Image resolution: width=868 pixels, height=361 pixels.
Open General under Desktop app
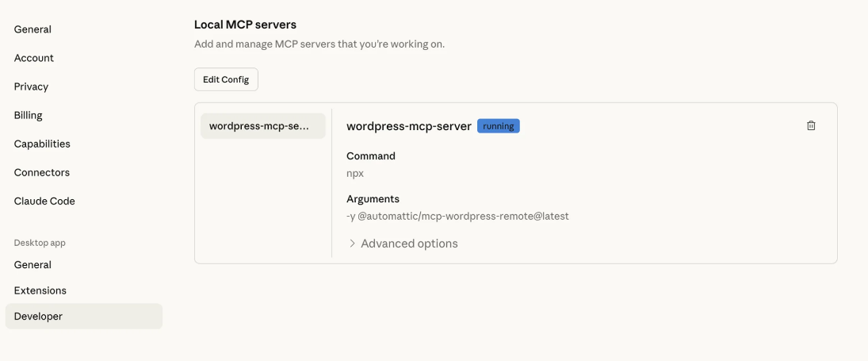(x=33, y=265)
